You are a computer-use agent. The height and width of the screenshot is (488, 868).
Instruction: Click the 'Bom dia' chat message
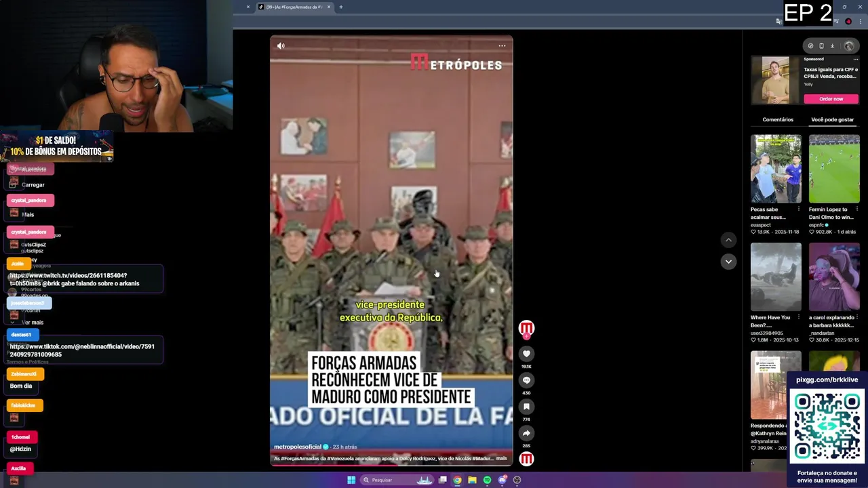pyautogui.click(x=21, y=386)
